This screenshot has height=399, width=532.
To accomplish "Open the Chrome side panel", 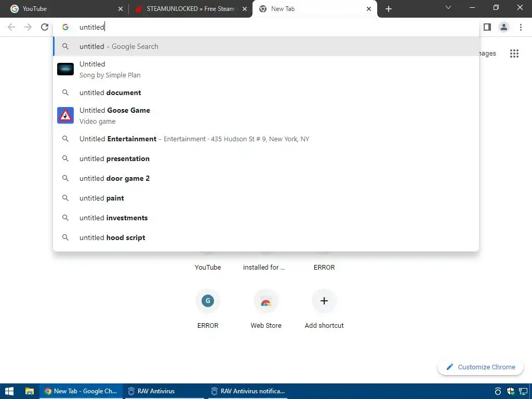I will 487,27.
